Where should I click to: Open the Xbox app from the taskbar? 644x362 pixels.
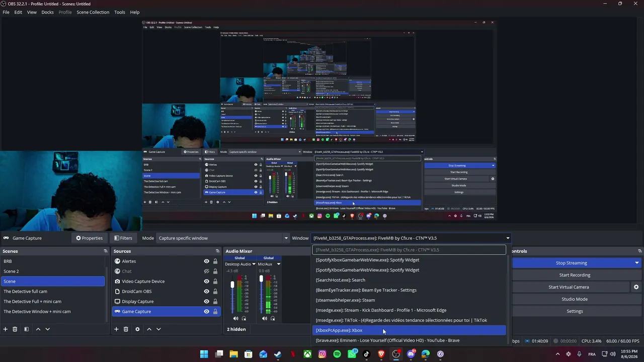click(307, 354)
